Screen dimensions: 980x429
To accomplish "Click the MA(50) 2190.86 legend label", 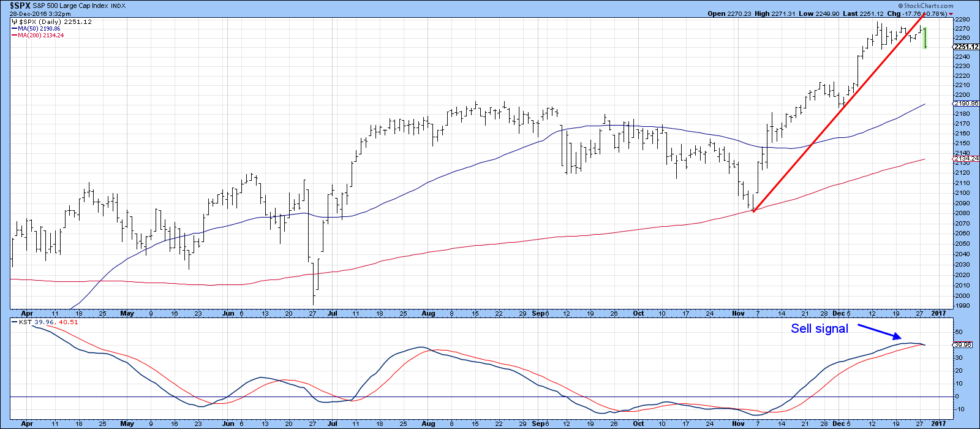I will click(x=39, y=29).
